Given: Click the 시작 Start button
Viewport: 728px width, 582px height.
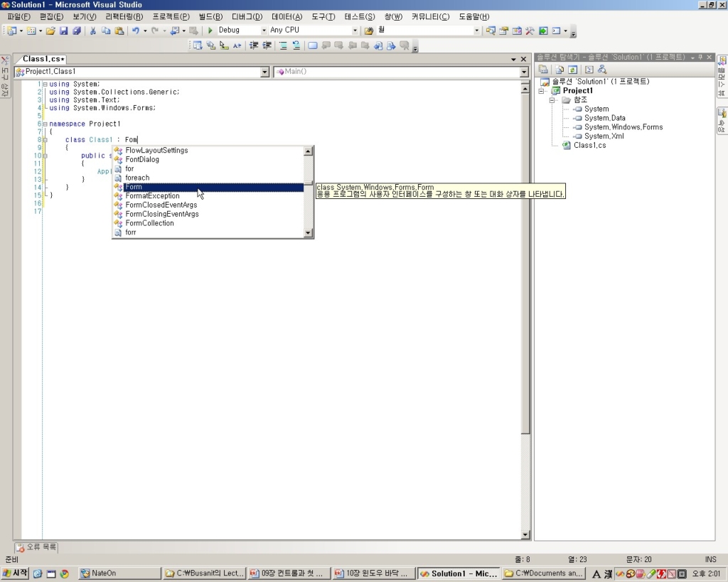Looking at the screenshot, I should click(16, 573).
